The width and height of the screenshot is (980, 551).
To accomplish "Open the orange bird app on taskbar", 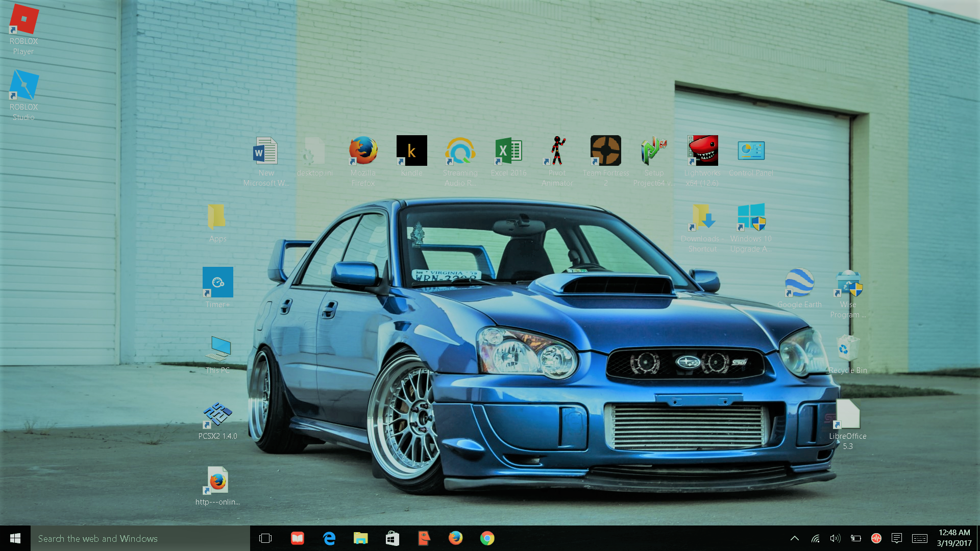I will pos(424,538).
